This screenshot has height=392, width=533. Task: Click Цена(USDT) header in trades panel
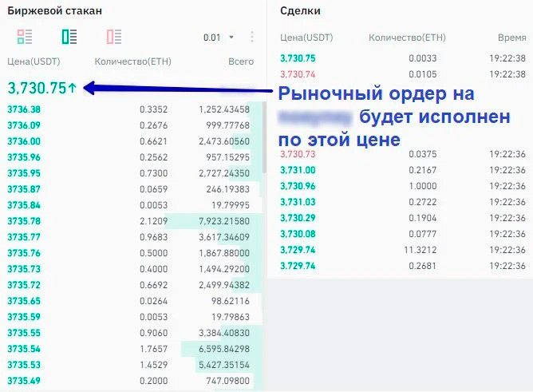point(306,38)
